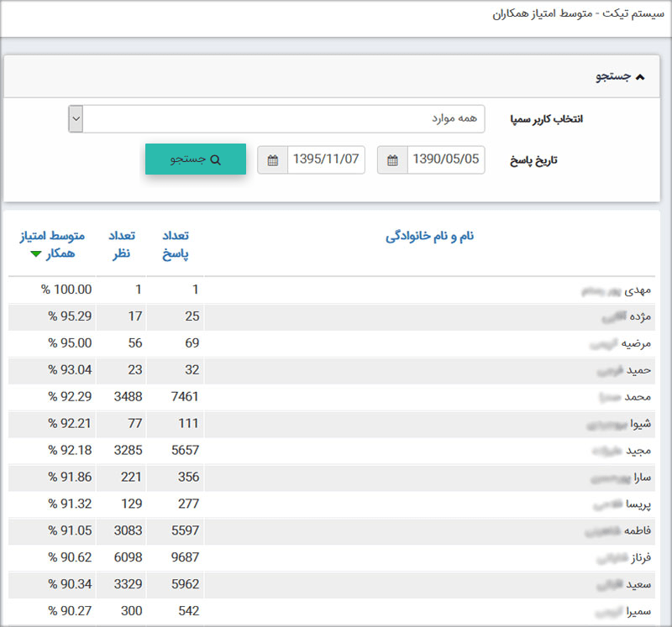672x627 pixels.
Task: Click the dropdown arrow next to همه موارد
Action: 75,118
